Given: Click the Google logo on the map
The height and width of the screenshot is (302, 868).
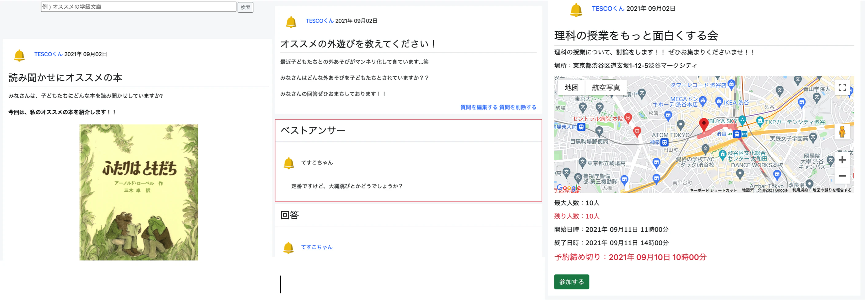Looking at the screenshot, I should pyautogui.click(x=569, y=188).
